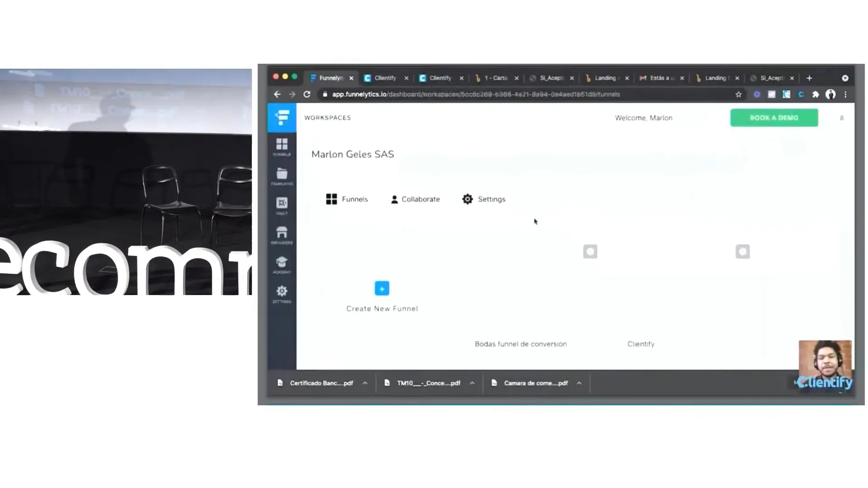Screen dimensions: 868x488
Task: Bookmark page with the star icon
Action: tap(739, 94)
